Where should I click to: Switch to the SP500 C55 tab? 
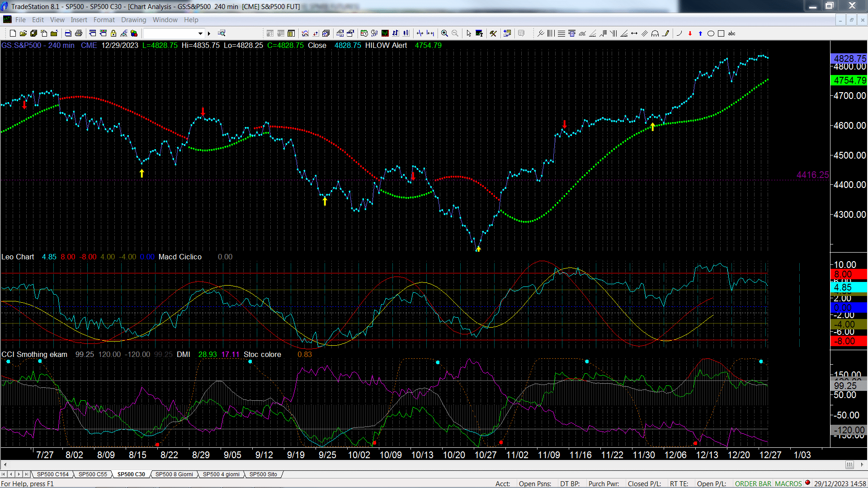[93, 474]
